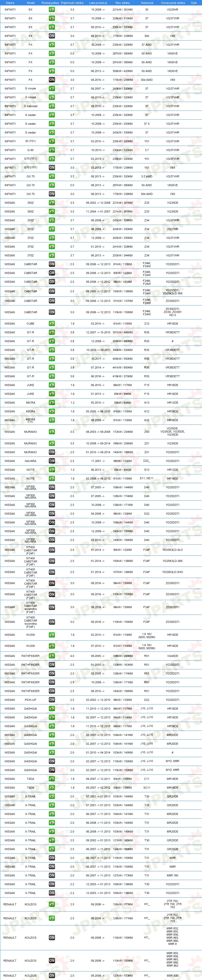Select the YD25K3LD-SHO engine cell
Viewport: 202px width, 980px height.
click(x=172, y=572)
